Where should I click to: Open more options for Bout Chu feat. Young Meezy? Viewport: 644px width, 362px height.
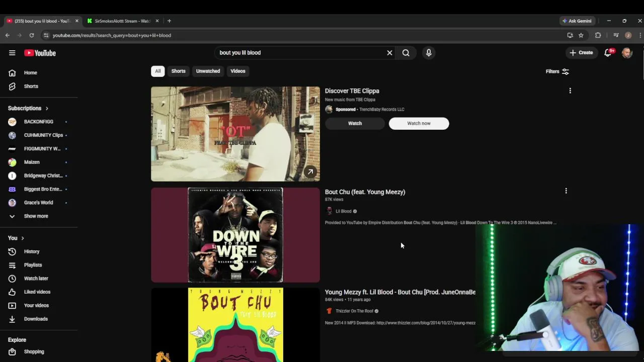tap(566, 191)
